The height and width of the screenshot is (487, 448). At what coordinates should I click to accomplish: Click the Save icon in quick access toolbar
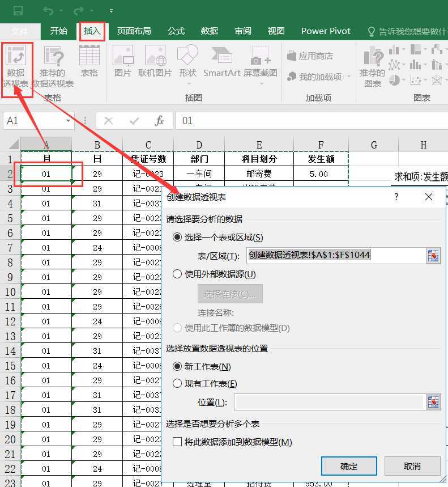pyautogui.click(x=18, y=11)
